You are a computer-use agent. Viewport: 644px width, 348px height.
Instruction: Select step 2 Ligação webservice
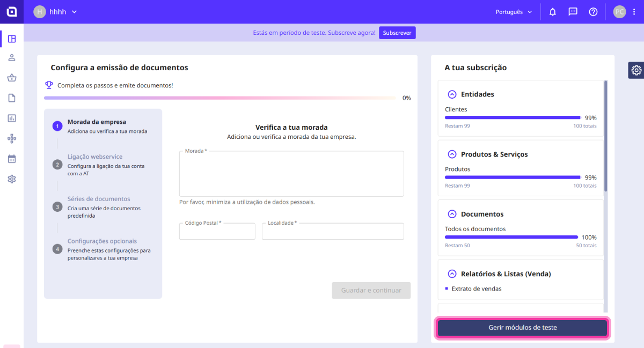(x=95, y=157)
